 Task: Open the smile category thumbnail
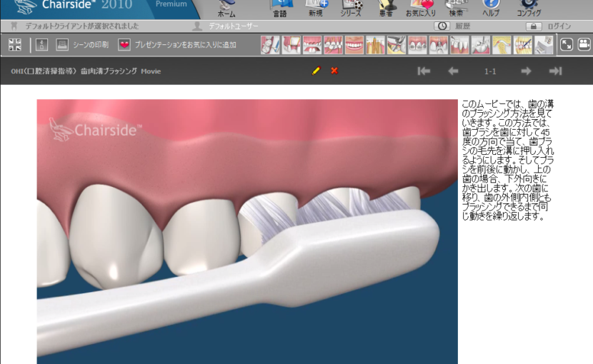(x=354, y=45)
